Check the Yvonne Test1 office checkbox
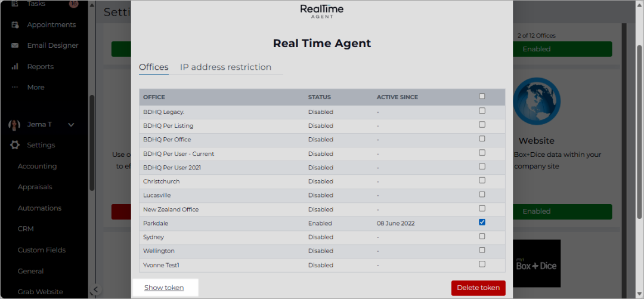644x299 pixels. 482,264
